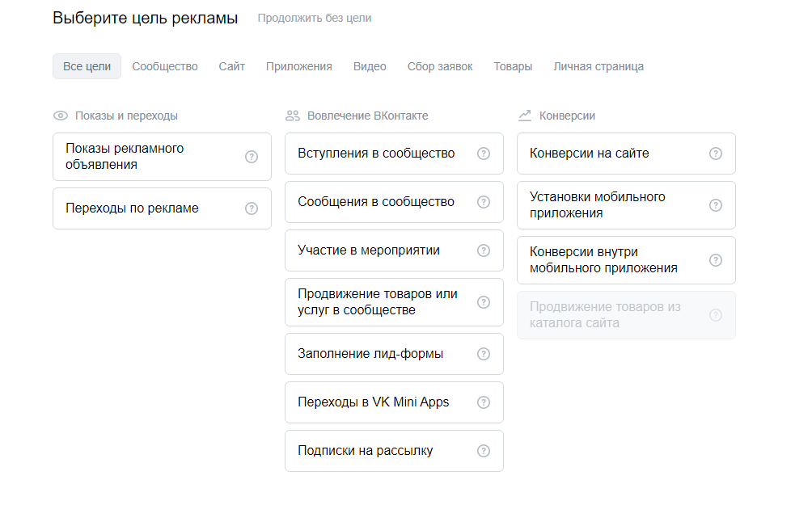Open help icon for Подписки на рассылку
The height and width of the screenshot is (505, 812).
483,451
